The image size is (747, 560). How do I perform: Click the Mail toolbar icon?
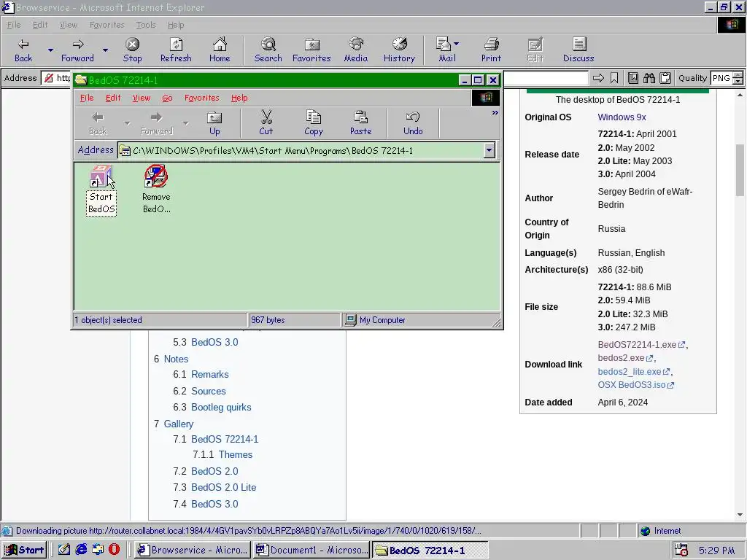coord(444,50)
